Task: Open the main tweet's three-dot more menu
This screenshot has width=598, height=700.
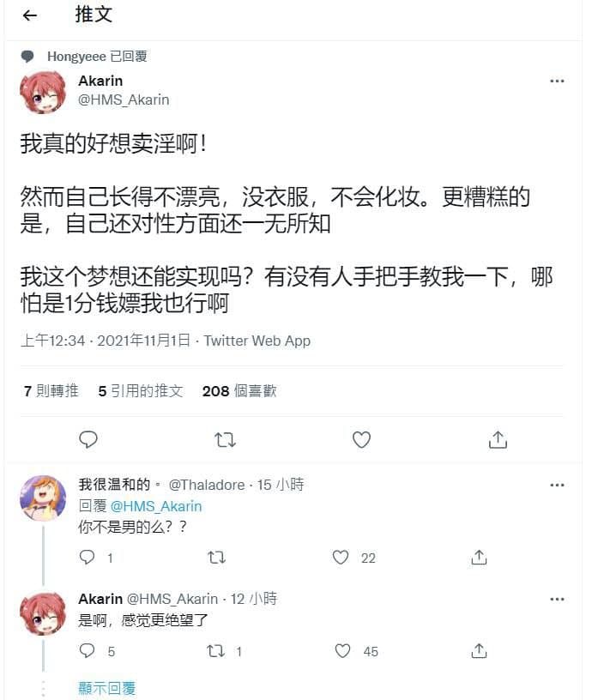Action: tap(557, 81)
